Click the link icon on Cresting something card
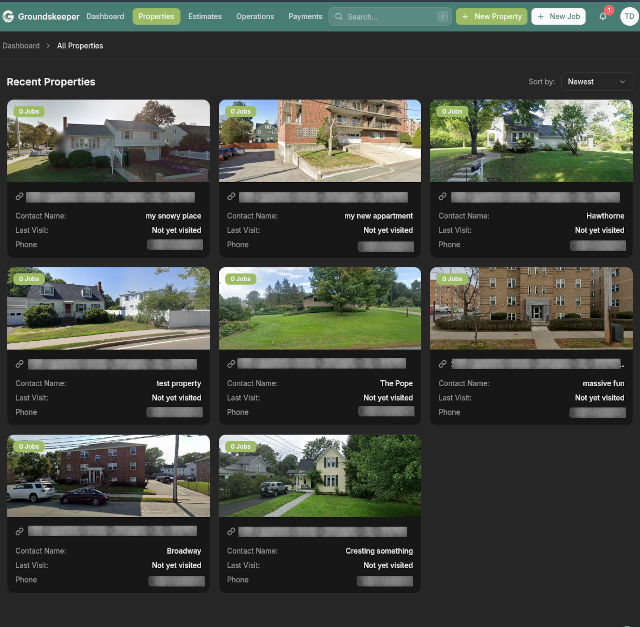Viewport: 640px width, 627px height. point(231,532)
